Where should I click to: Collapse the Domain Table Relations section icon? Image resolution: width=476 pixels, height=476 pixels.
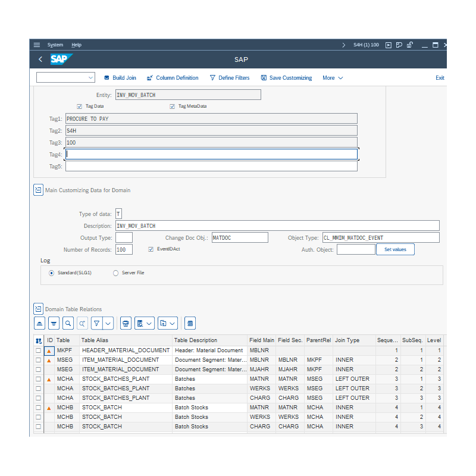pyautogui.click(x=38, y=309)
